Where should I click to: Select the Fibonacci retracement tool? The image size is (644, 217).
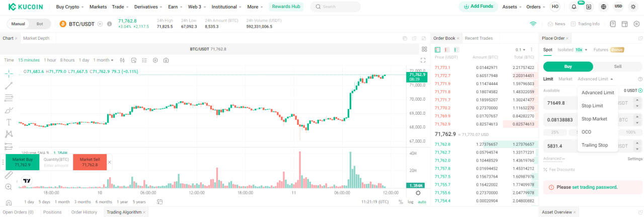[x=9, y=98]
